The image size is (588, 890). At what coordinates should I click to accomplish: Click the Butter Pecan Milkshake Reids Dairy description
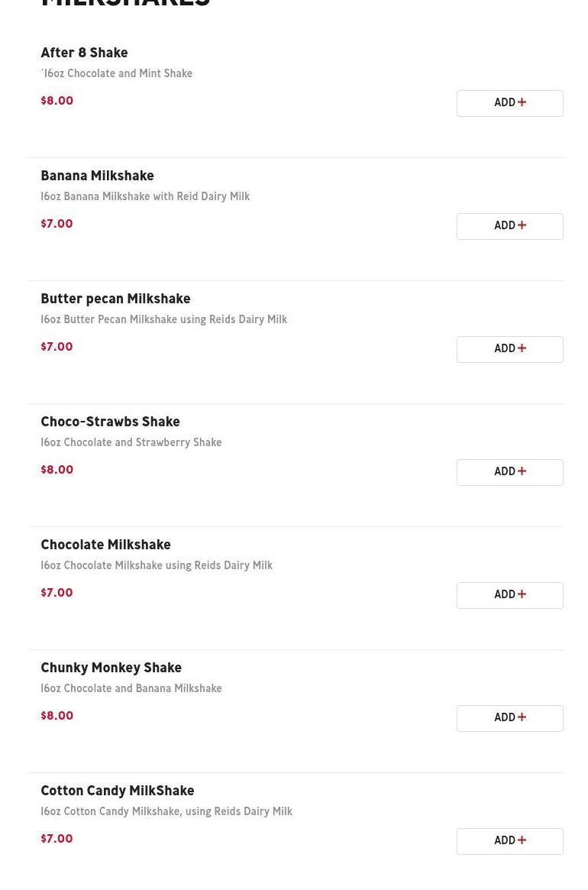point(164,319)
